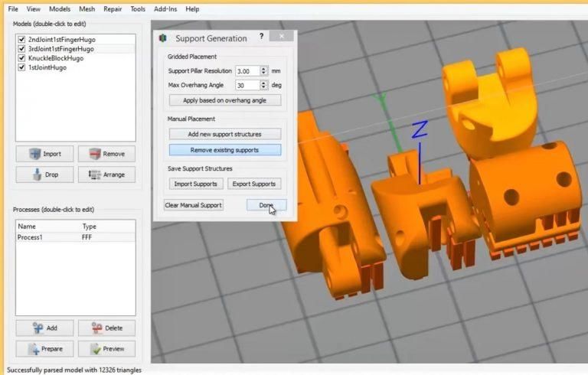The height and width of the screenshot is (375, 588).
Task: Click the Max Overhang Angle field
Action: pyautogui.click(x=247, y=86)
